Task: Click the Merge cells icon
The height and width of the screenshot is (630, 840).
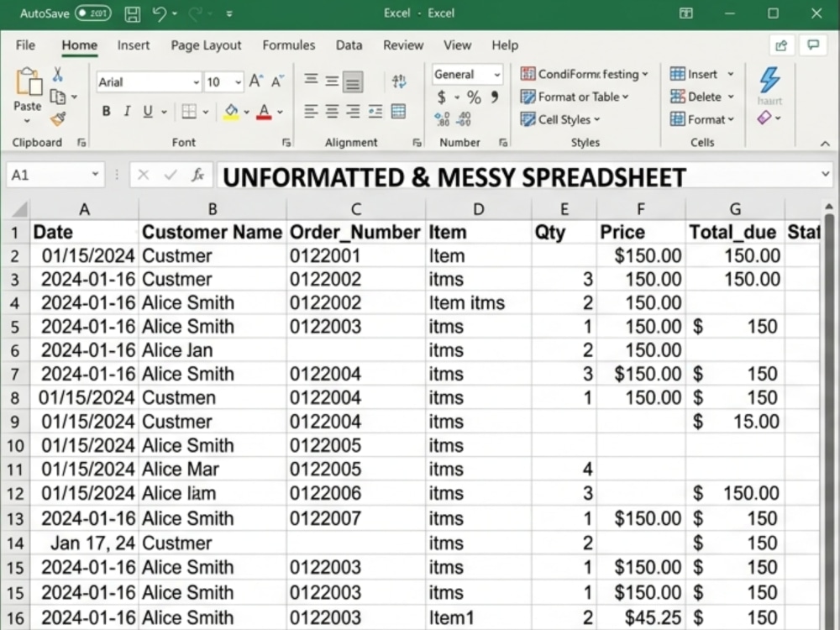Action: coord(398,112)
